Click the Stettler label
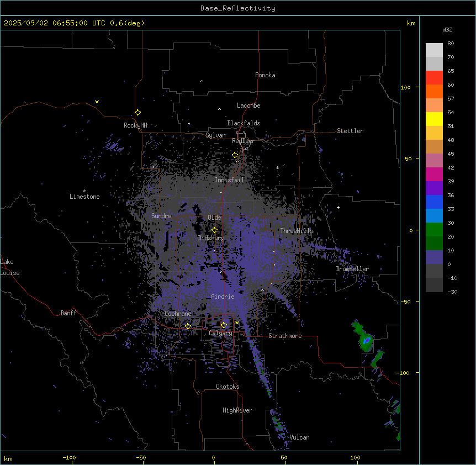Image resolution: width=476 pixels, height=465 pixels. click(350, 131)
